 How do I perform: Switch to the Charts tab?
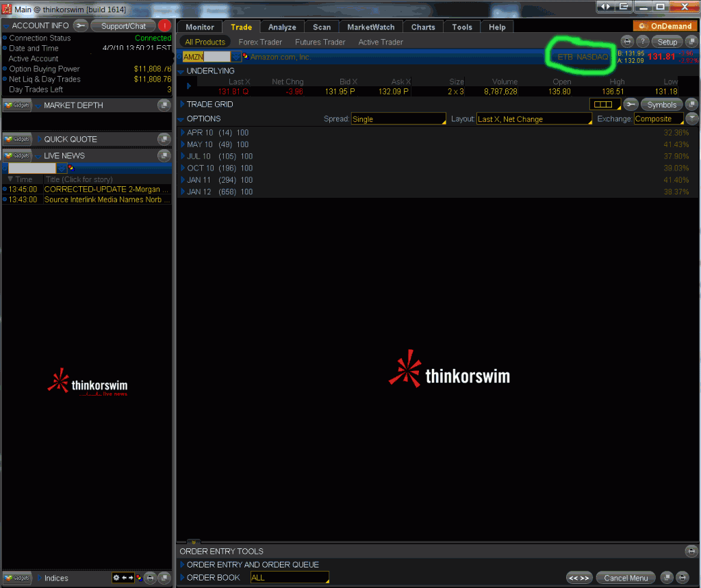click(x=423, y=27)
